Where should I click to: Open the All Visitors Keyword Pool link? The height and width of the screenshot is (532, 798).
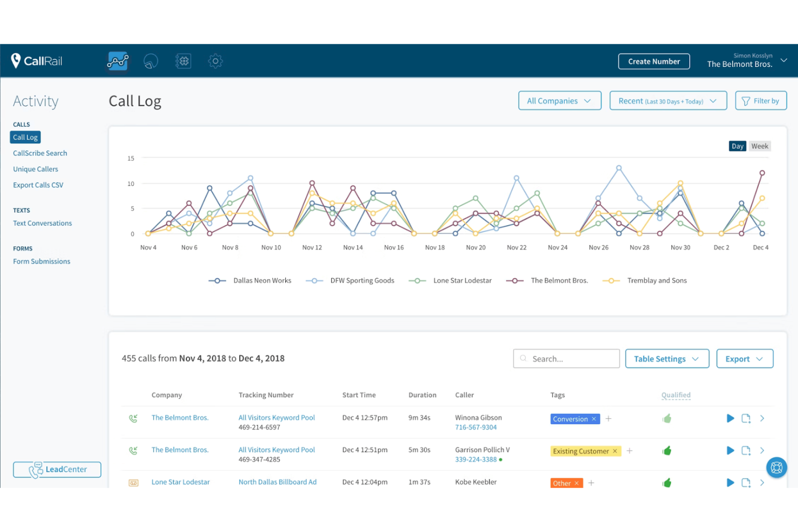(277, 418)
